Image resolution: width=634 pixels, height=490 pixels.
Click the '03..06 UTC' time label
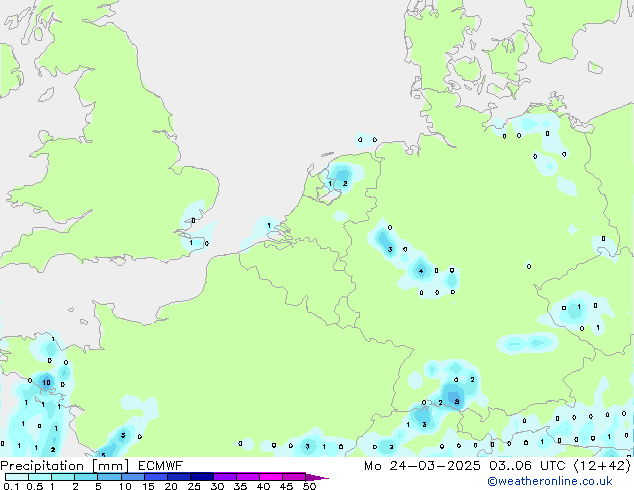coord(527,466)
